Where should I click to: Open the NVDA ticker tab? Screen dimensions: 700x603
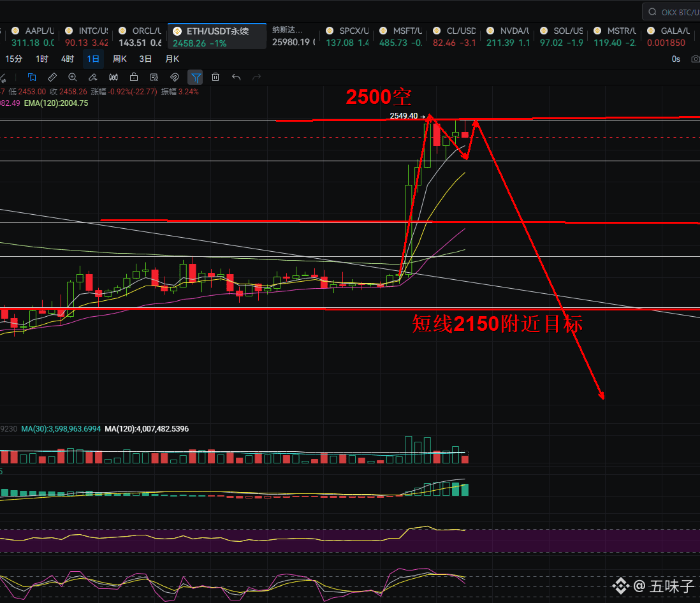[507, 36]
